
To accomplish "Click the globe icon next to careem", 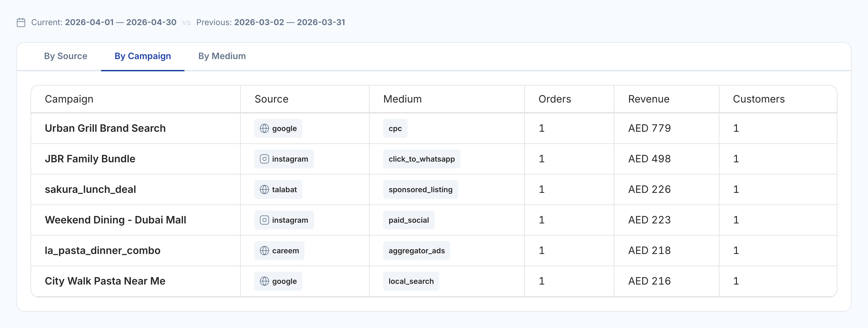I will pyautogui.click(x=264, y=251).
